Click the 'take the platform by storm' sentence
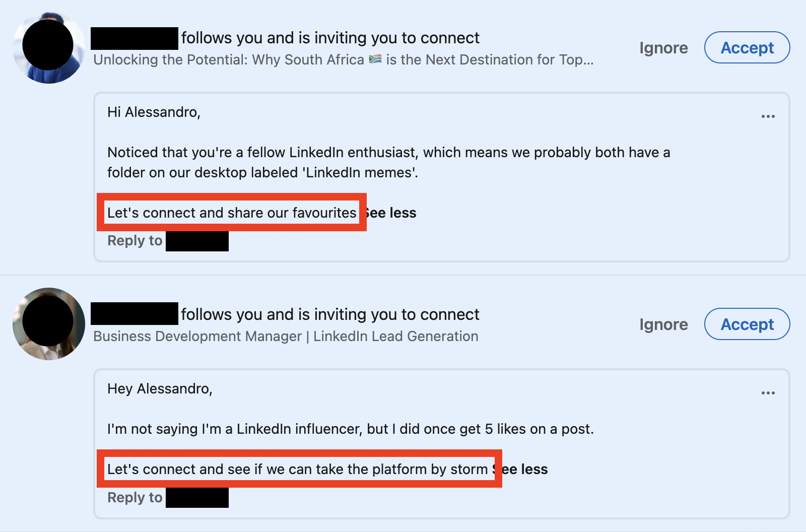The image size is (806, 532). coord(297,469)
